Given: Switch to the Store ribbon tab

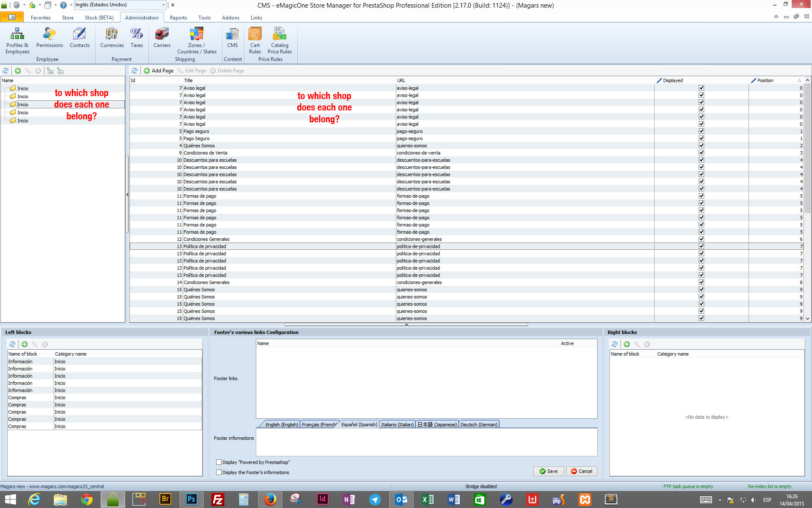Looking at the screenshot, I should [68, 18].
